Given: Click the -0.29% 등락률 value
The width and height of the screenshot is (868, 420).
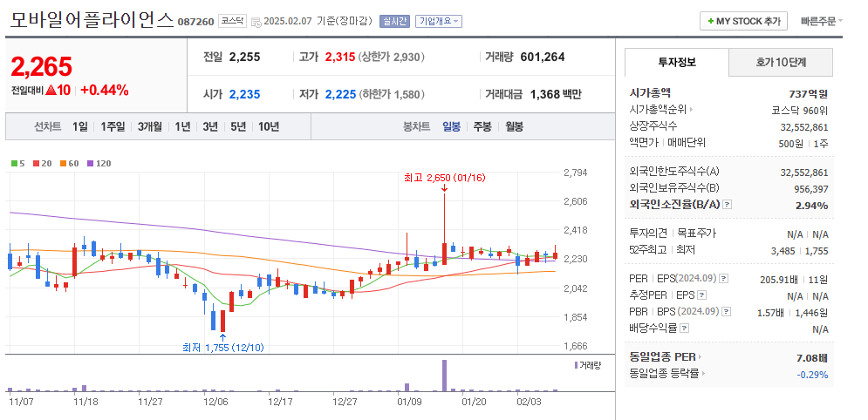Looking at the screenshot, I should pyautogui.click(x=813, y=374).
